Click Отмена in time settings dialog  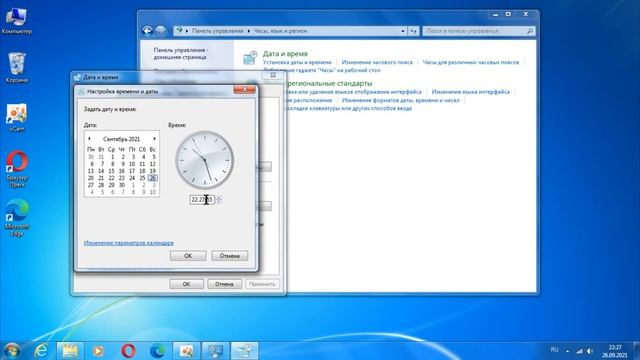[229, 256]
